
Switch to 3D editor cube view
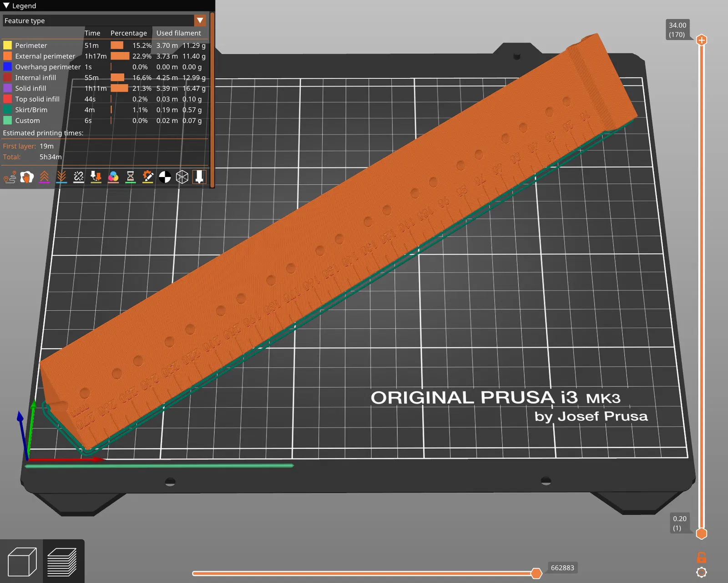22,562
